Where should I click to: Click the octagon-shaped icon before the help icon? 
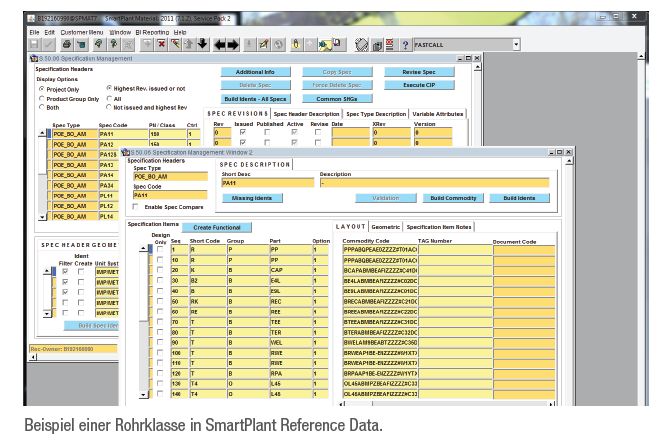click(361, 45)
